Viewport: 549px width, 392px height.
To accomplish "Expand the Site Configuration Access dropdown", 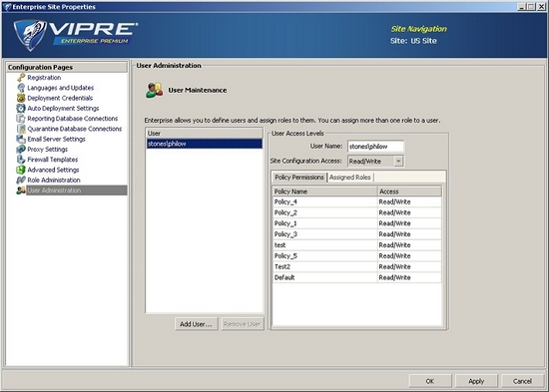I will click(398, 161).
